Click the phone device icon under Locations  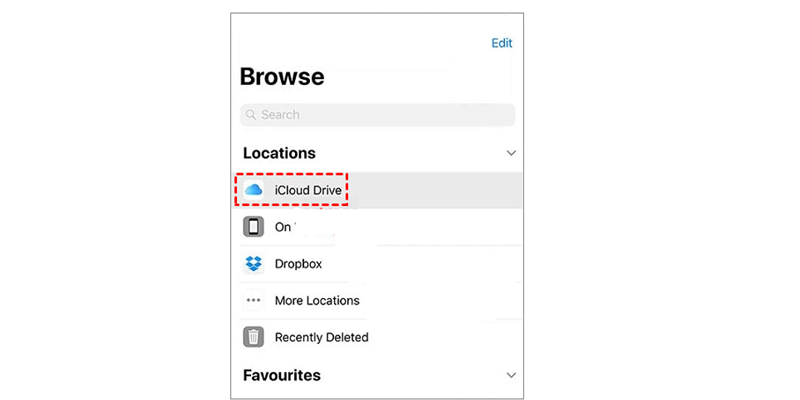[254, 227]
